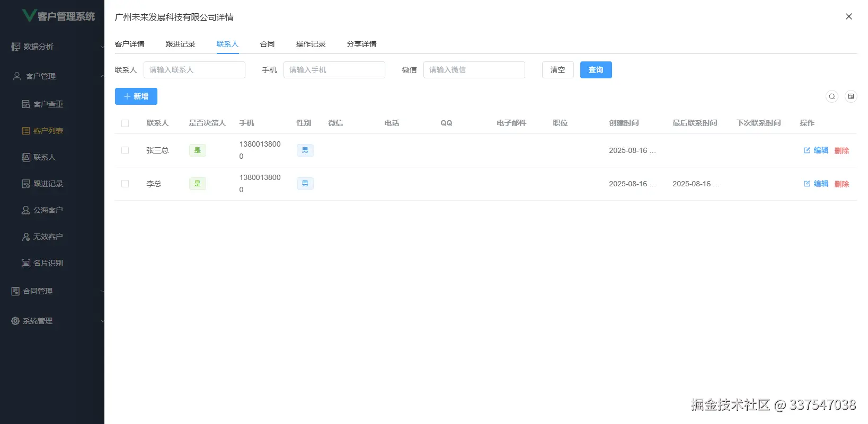Select all contacts with header checkbox

pyautogui.click(x=125, y=123)
